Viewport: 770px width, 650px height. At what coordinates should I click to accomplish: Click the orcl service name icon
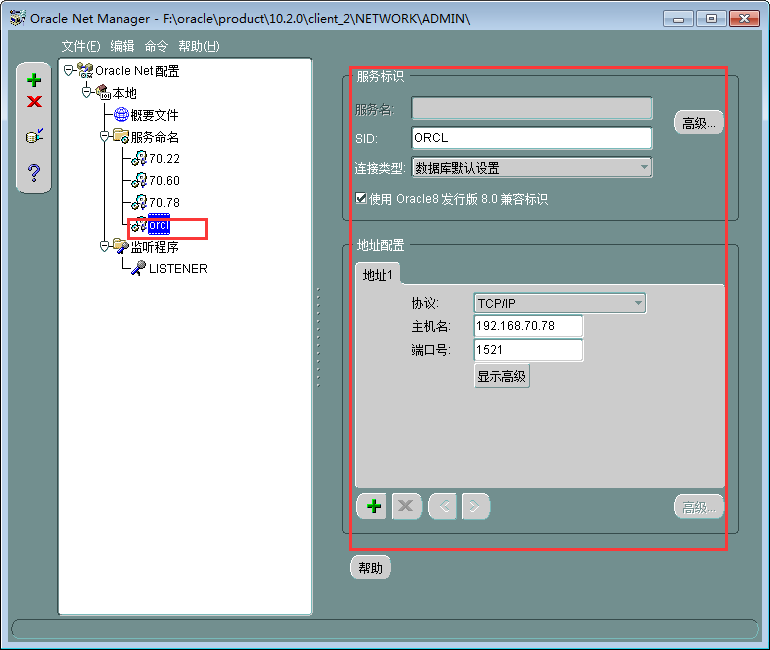[139, 224]
